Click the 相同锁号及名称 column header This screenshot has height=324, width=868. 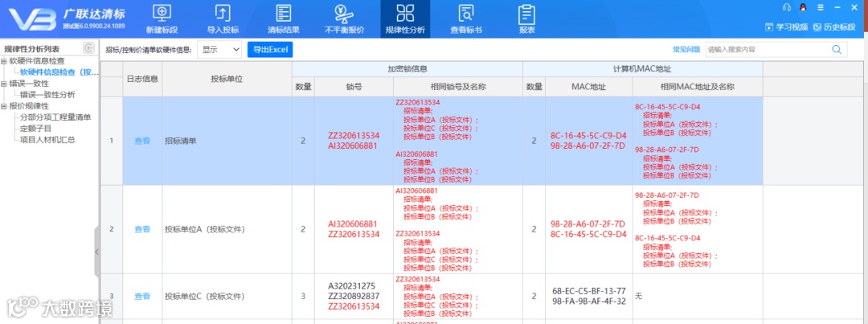coord(458,87)
